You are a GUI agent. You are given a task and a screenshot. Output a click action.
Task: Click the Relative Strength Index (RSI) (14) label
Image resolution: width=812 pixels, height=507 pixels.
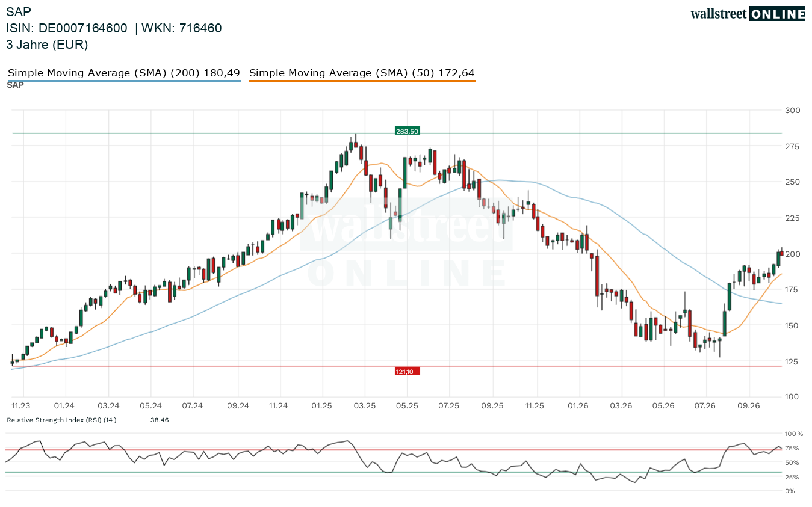[61, 420]
